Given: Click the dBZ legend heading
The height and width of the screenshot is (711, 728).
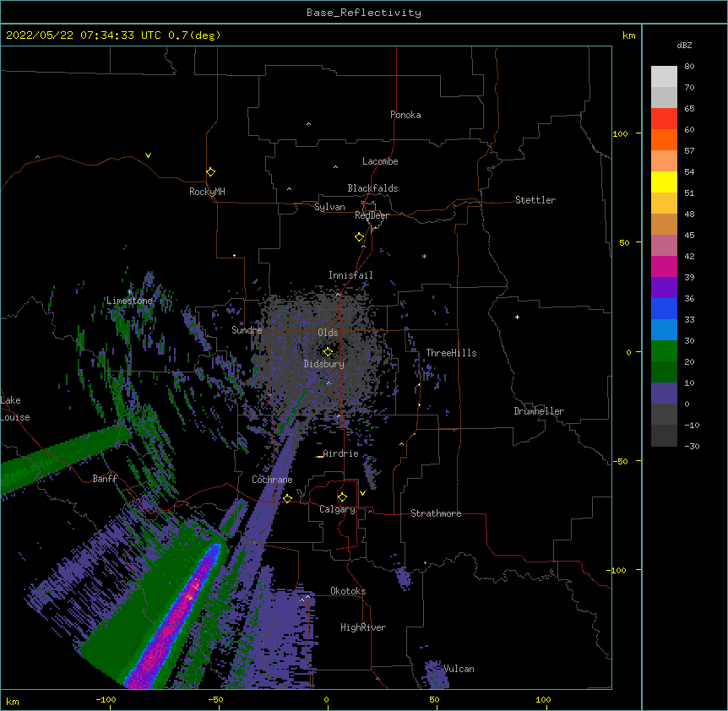Looking at the screenshot, I should [x=684, y=46].
